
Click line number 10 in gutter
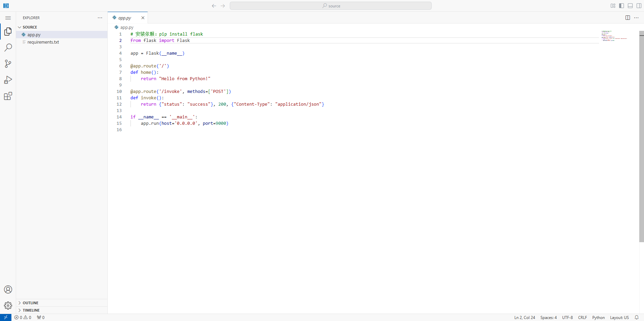click(119, 91)
